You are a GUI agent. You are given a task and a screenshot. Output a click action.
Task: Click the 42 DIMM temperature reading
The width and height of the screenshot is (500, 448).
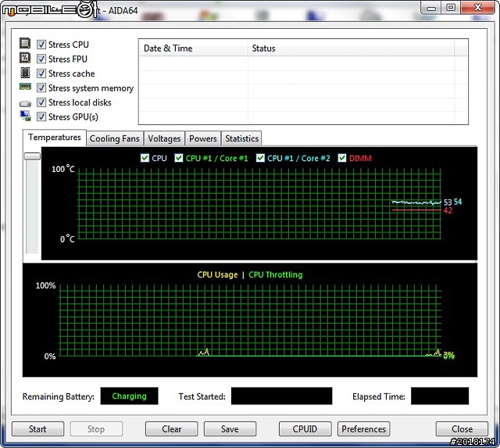tap(448, 210)
